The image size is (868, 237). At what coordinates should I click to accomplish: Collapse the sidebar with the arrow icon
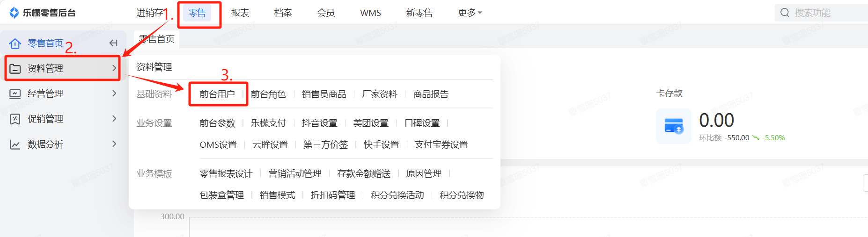(x=113, y=43)
